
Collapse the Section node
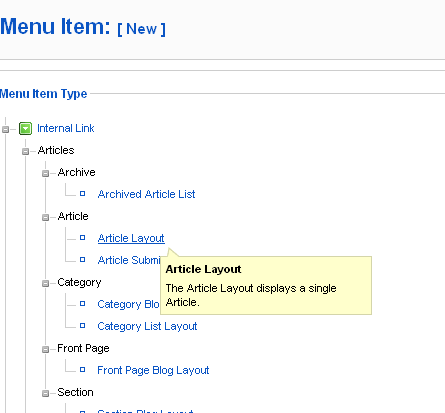coord(45,393)
